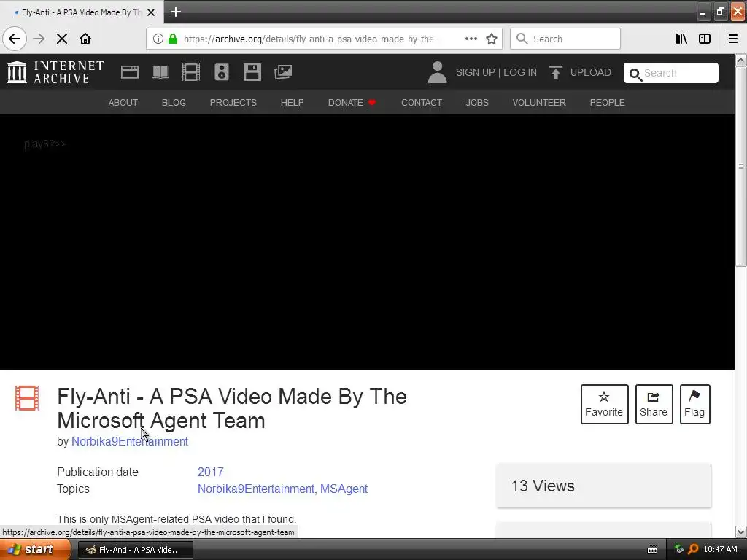Click the green padlock security icon
This screenshot has height=560, width=747.
(x=173, y=39)
